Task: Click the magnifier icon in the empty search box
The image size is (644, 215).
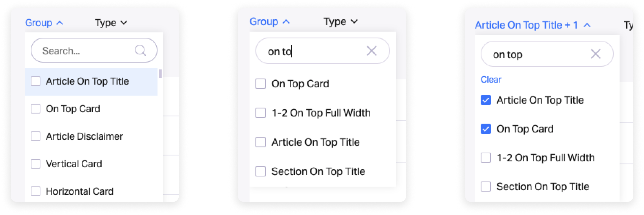Action: [x=140, y=50]
